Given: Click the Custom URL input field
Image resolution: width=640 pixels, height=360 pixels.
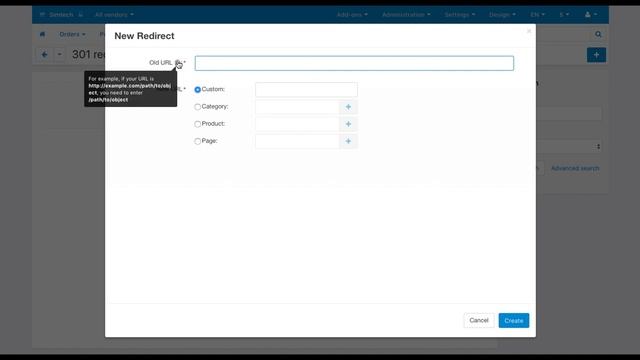Looking at the screenshot, I should [x=306, y=90].
